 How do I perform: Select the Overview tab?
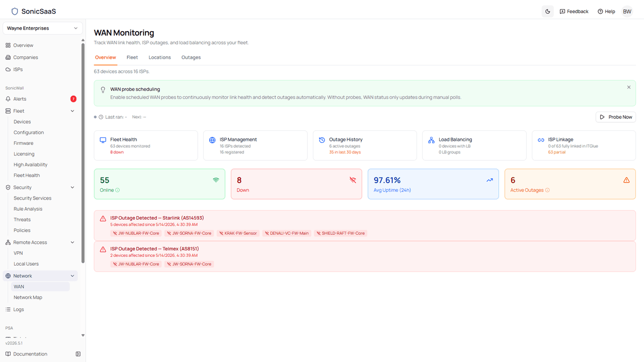pos(106,57)
